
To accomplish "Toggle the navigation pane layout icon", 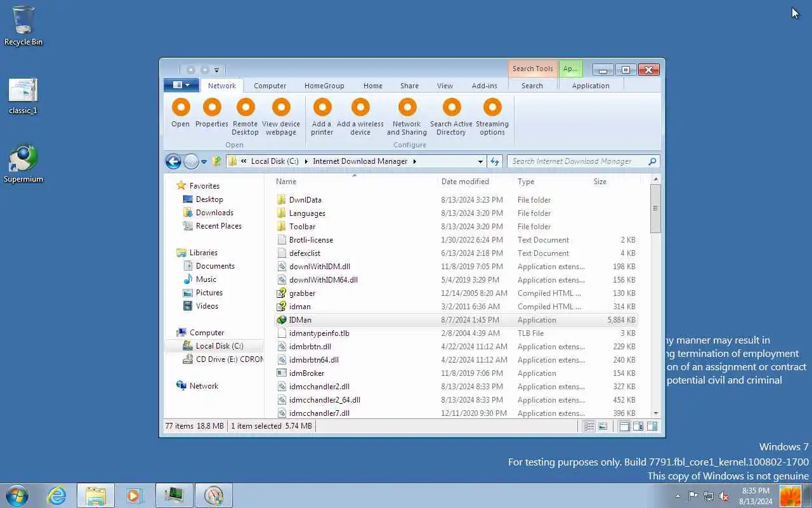I will pos(624,427).
